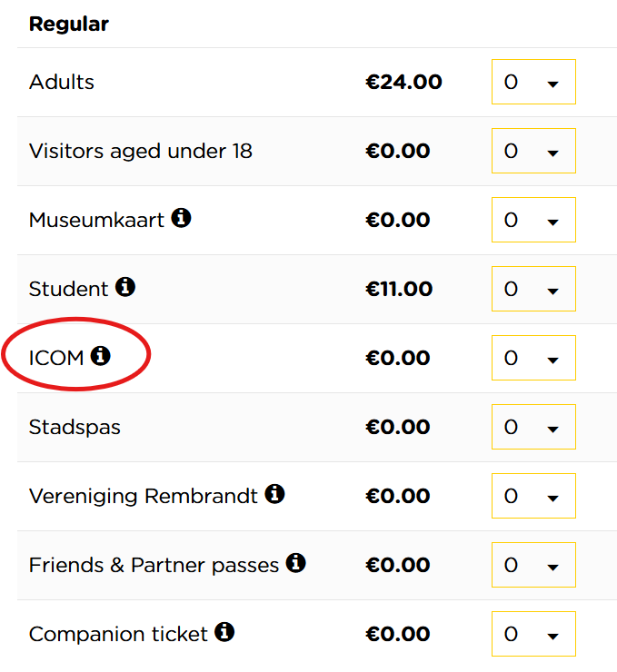Open the ICOM information icon
The width and height of the screenshot is (617, 672).
click(101, 356)
